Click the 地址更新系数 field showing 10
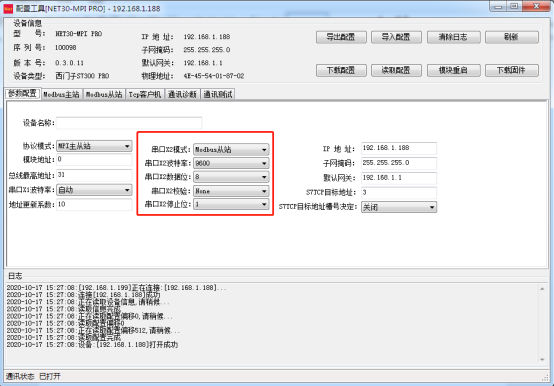The image size is (554, 386). (x=94, y=204)
